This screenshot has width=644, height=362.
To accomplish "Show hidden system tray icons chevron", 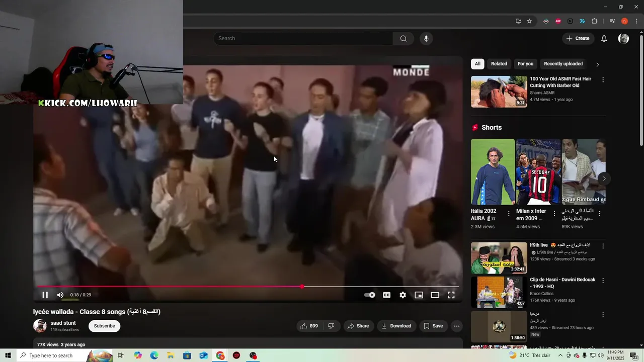I will 560,355.
